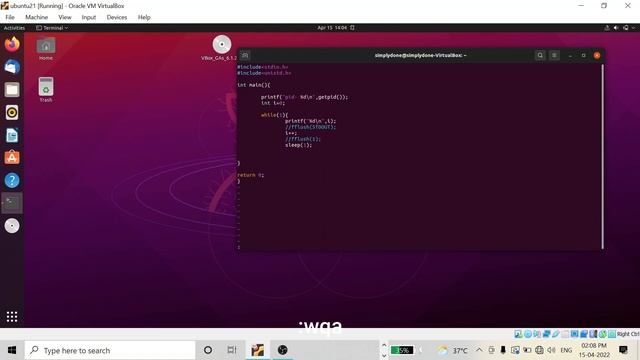
Task: Launch Thunderbird mail from the dock
Action: (12, 67)
